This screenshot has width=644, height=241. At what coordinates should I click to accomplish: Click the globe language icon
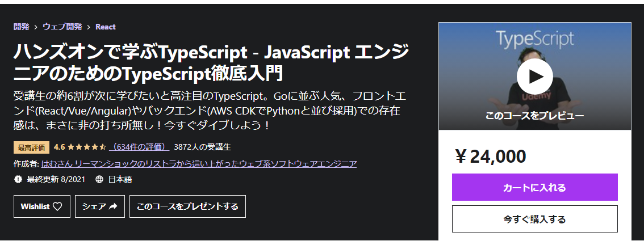pyautogui.click(x=99, y=179)
